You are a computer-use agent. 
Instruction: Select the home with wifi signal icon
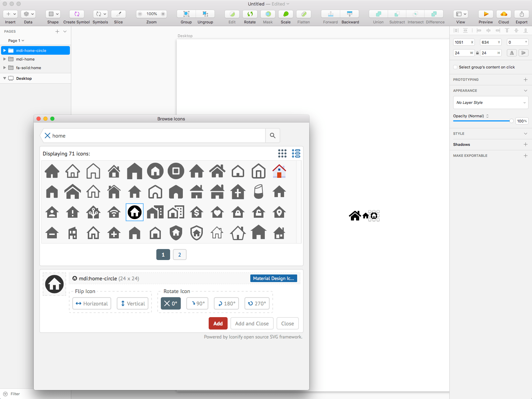click(114, 213)
